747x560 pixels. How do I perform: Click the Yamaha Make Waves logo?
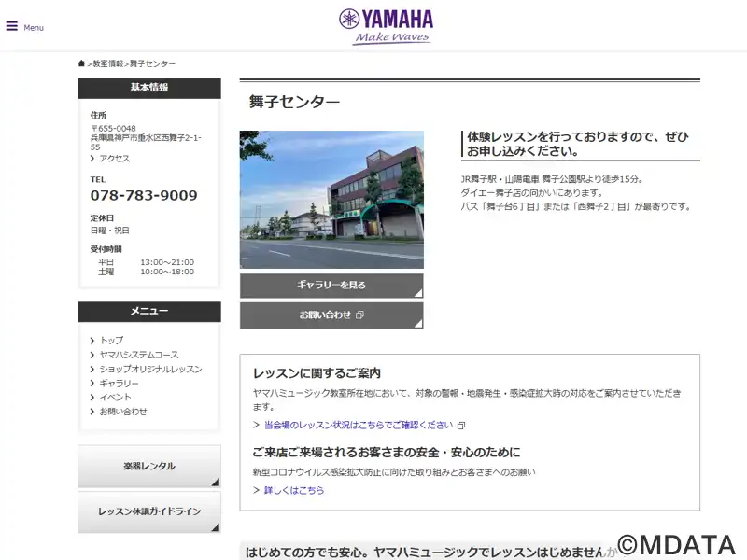pyautogui.click(x=386, y=27)
